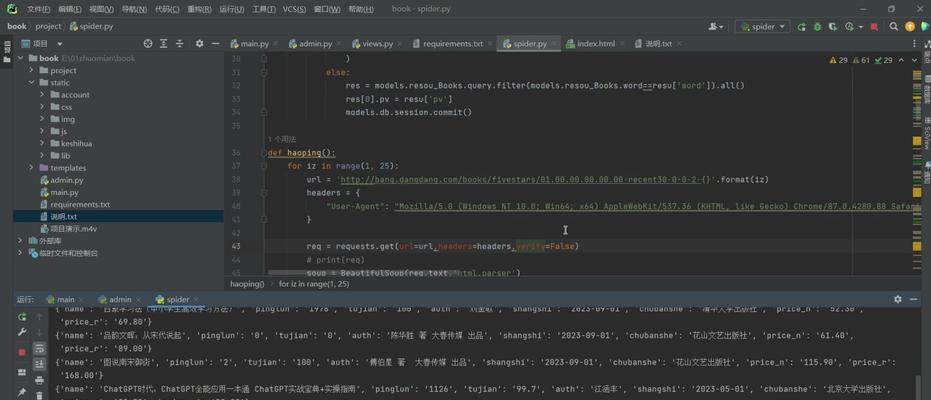Start debugging with the green bug icon

point(818,27)
